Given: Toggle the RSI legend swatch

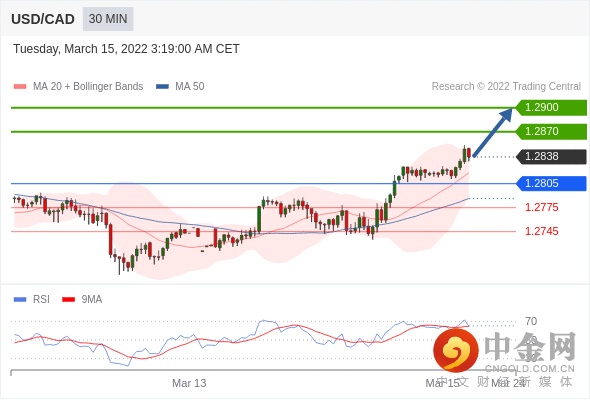Looking at the screenshot, I should pos(20,300).
